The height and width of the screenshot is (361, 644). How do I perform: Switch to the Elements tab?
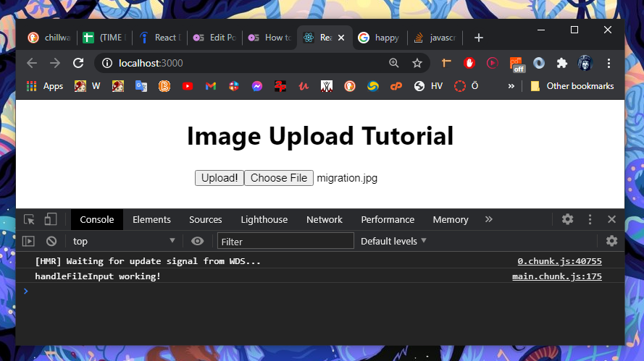coord(151,219)
